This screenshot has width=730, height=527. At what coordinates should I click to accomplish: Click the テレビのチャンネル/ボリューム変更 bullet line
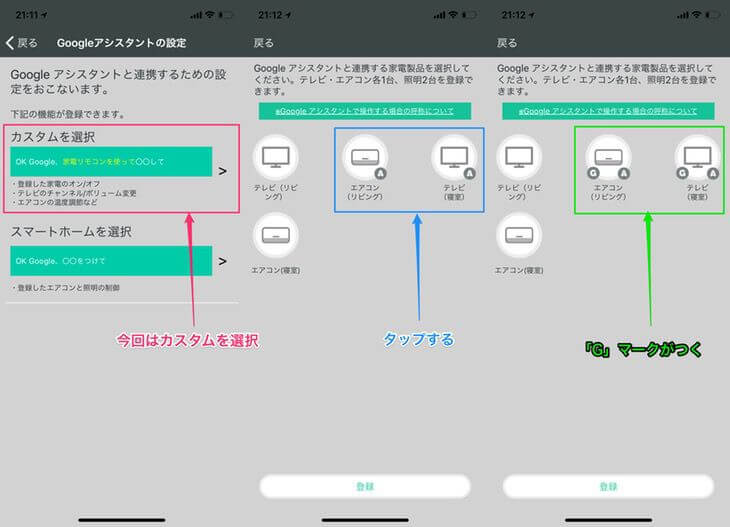coord(74,193)
